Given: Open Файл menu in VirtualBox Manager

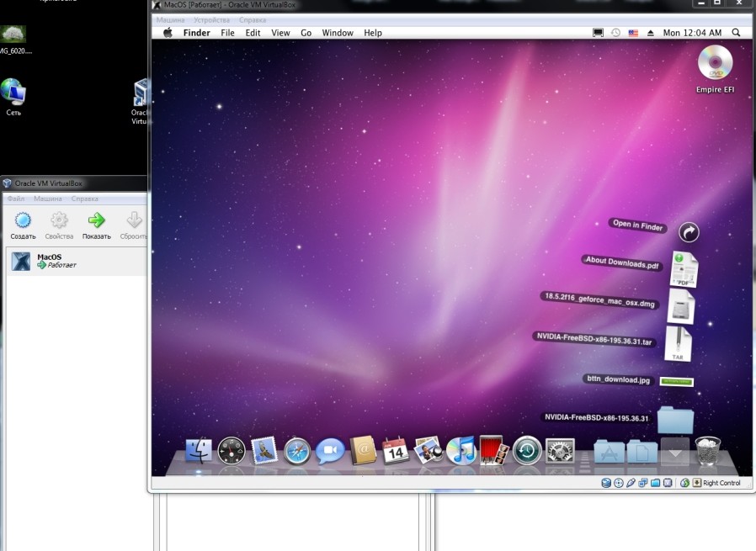Looking at the screenshot, I should click(16, 199).
